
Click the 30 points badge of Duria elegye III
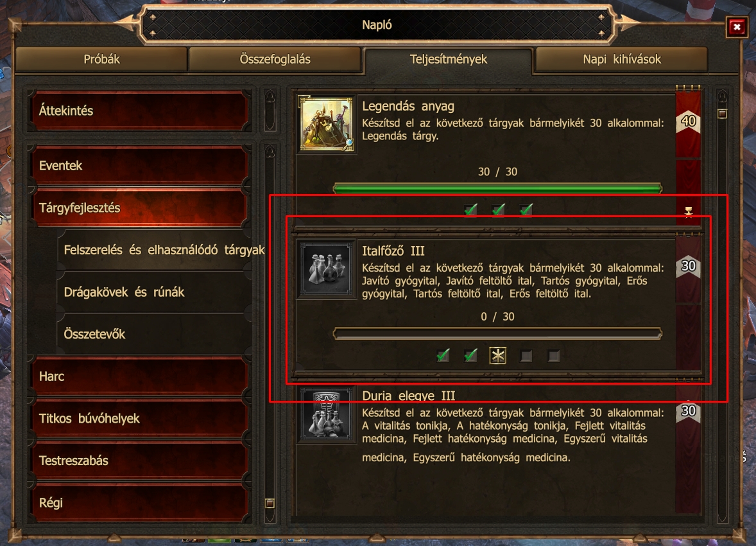click(x=688, y=411)
